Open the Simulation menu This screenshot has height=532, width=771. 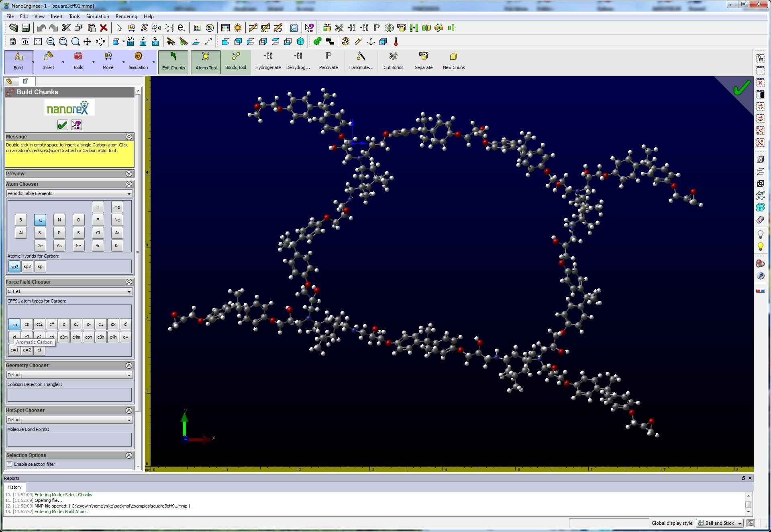click(96, 16)
